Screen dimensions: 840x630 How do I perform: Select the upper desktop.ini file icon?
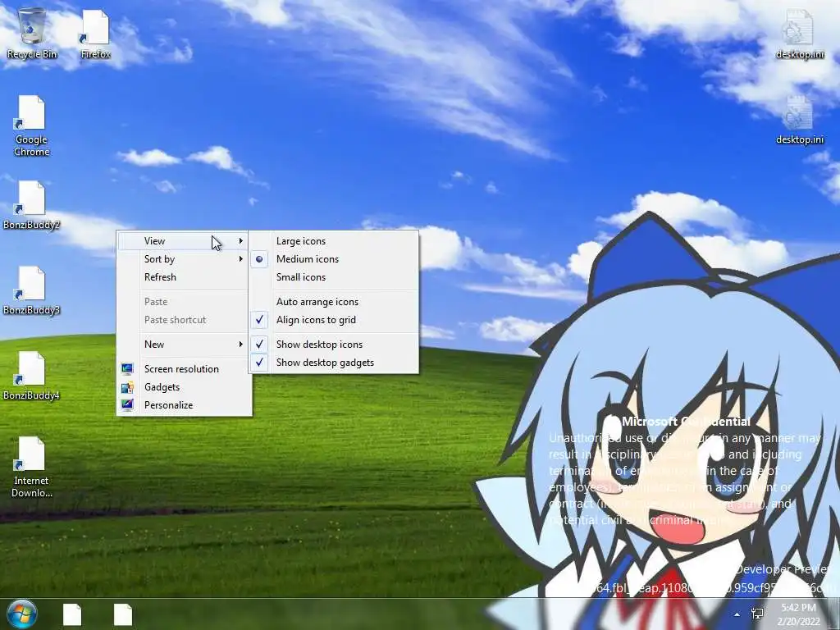click(x=799, y=33)
